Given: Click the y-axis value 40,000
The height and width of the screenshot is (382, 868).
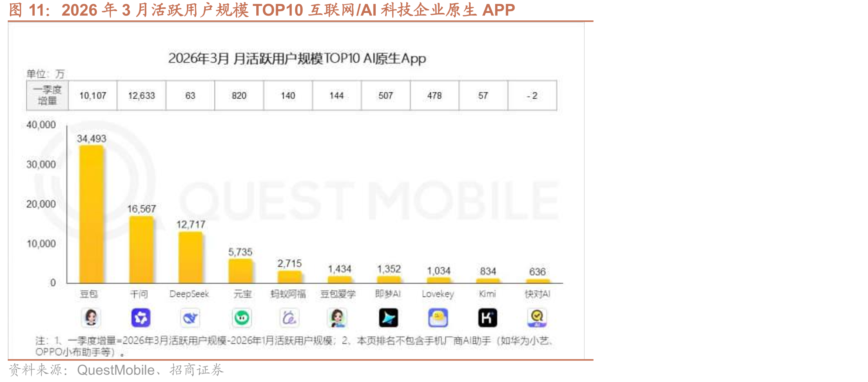Looking at the screenshot, I should pyautogui.click(x=41, y=125).
